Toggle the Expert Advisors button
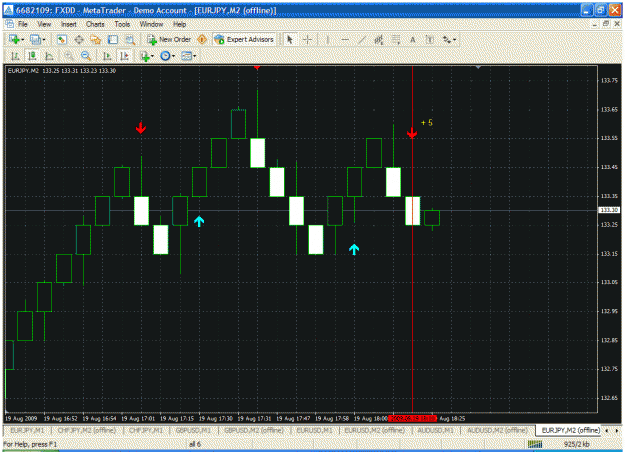 (244, 39)
